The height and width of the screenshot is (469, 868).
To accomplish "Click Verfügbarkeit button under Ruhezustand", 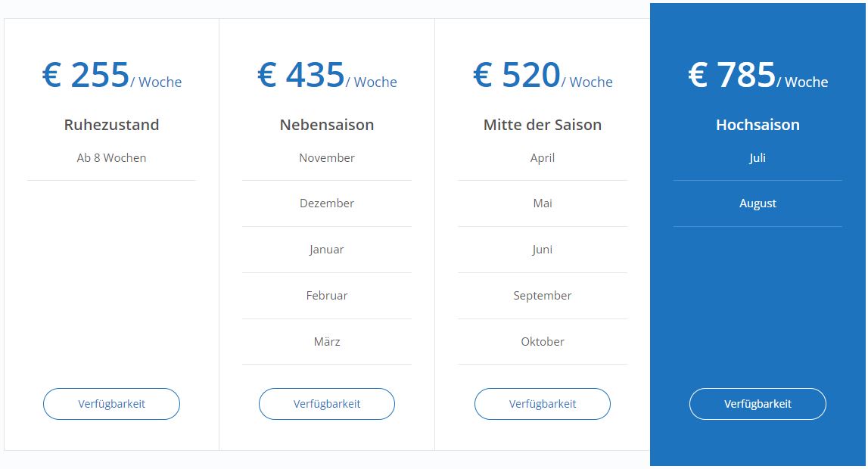I will 111,404.
